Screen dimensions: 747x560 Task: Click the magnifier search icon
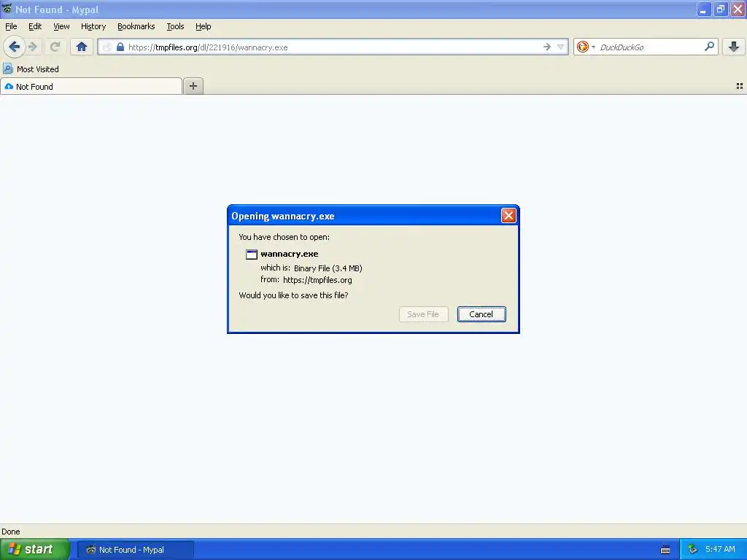click(x=709, y=47)
